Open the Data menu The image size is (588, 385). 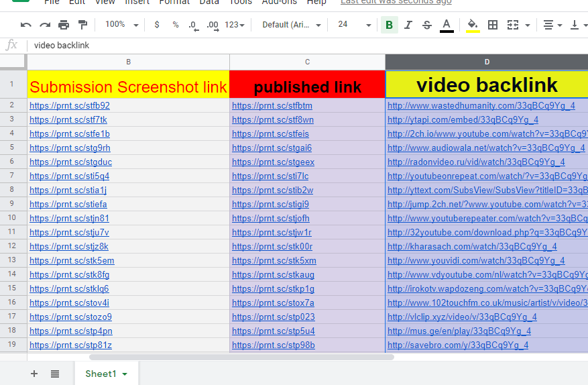click(209, 2)
